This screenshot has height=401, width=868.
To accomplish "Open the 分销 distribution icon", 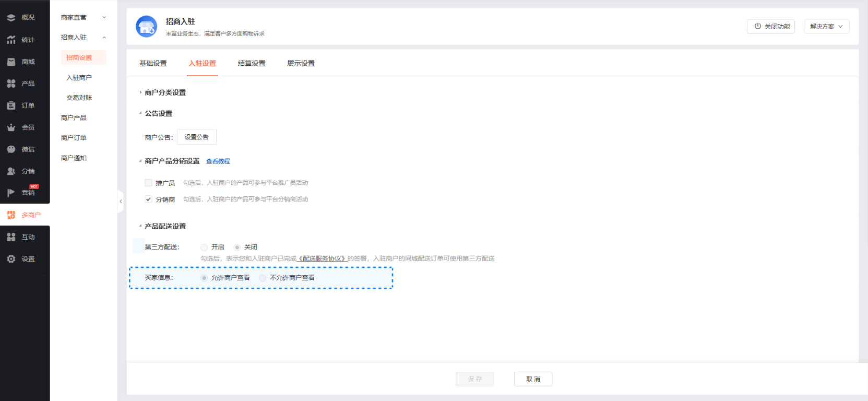I will click(x=11, y=171).
